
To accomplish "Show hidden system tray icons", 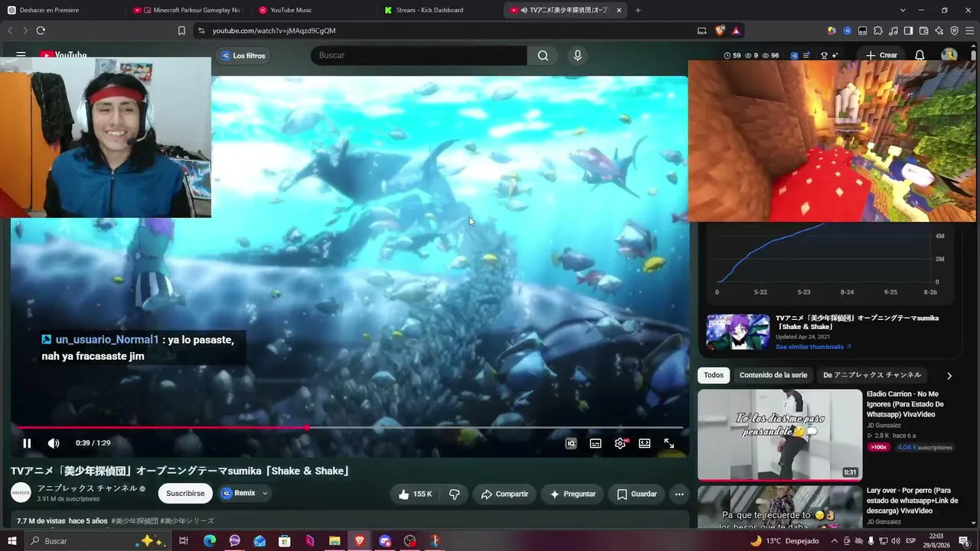I will [x=835, y=541].
